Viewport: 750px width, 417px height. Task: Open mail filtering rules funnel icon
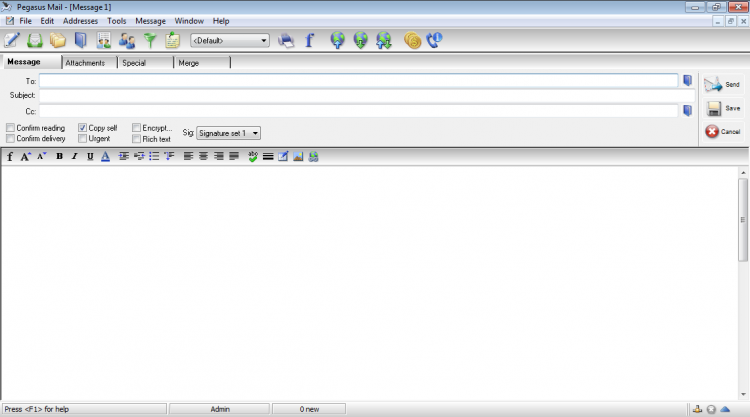click(150, 40)
